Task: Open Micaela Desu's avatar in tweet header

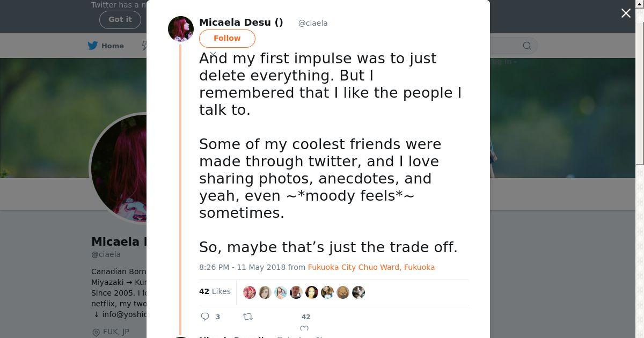Action: [181, 29]
